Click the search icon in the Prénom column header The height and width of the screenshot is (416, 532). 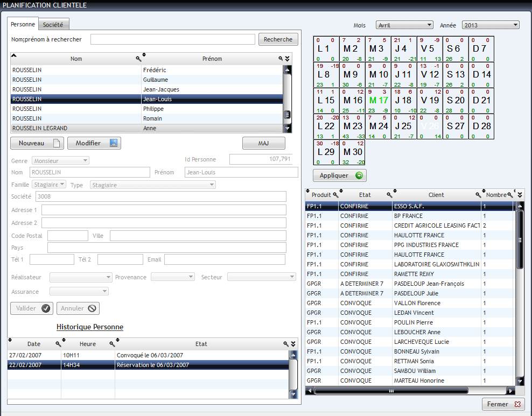click(x=281, y=59)
